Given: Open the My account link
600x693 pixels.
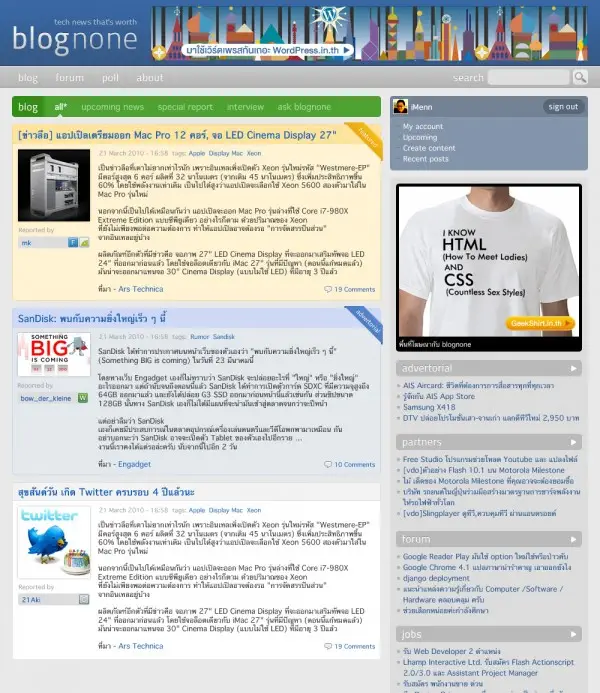Looking at the screenshot, I should click(x=422, y=126).
